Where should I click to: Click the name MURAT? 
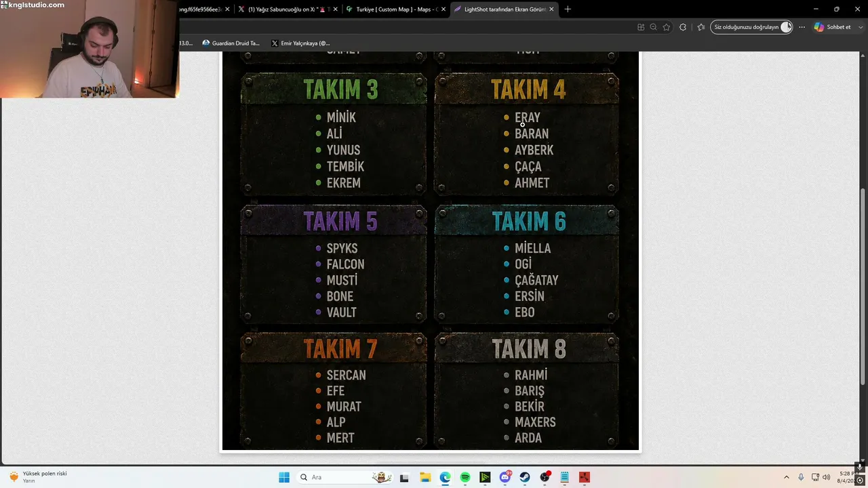[344, 407]
